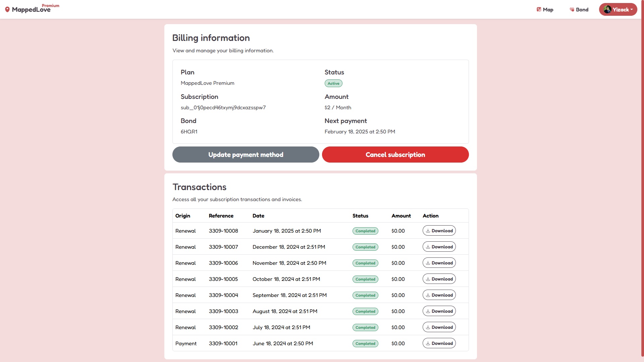
Task: Click Billing information heading
Action: point(211,38)
